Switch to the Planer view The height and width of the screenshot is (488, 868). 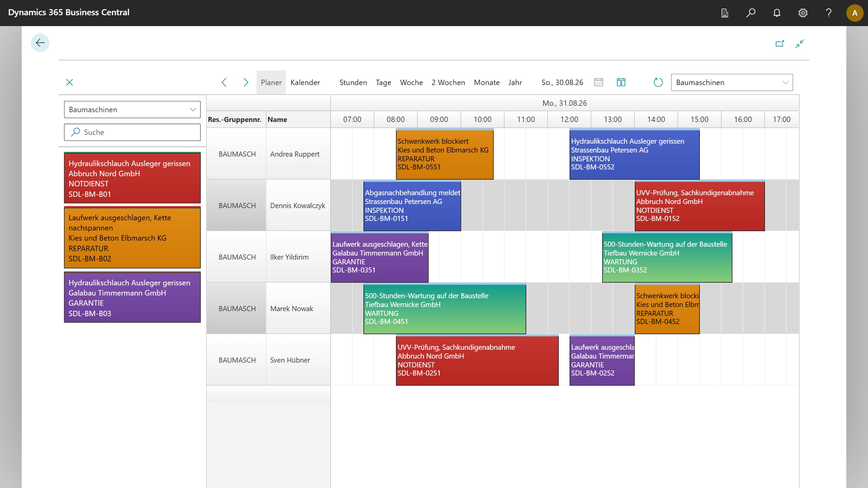click(x=271, y=82)
